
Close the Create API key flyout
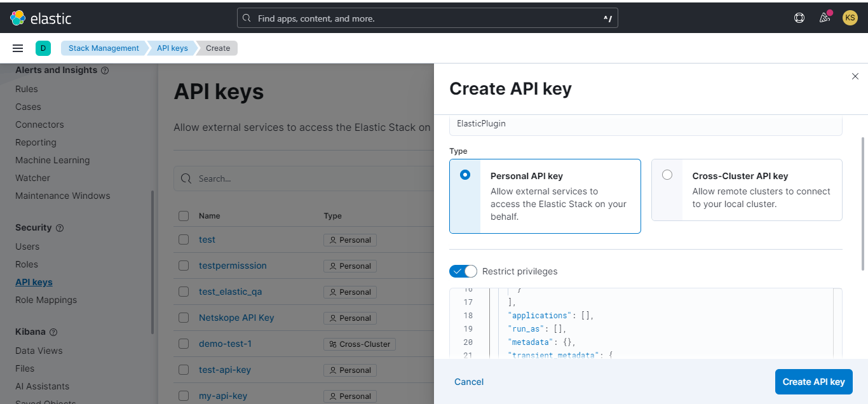[855, 76]
